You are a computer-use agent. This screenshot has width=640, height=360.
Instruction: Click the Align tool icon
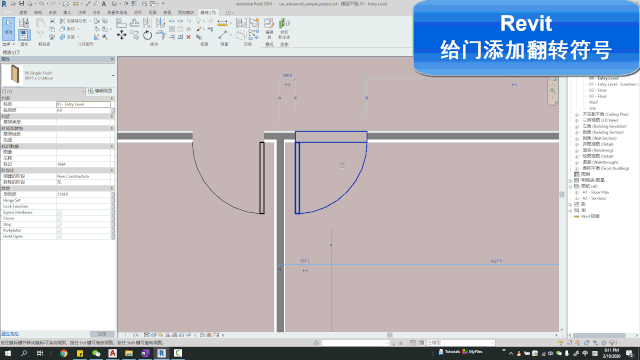121,23
